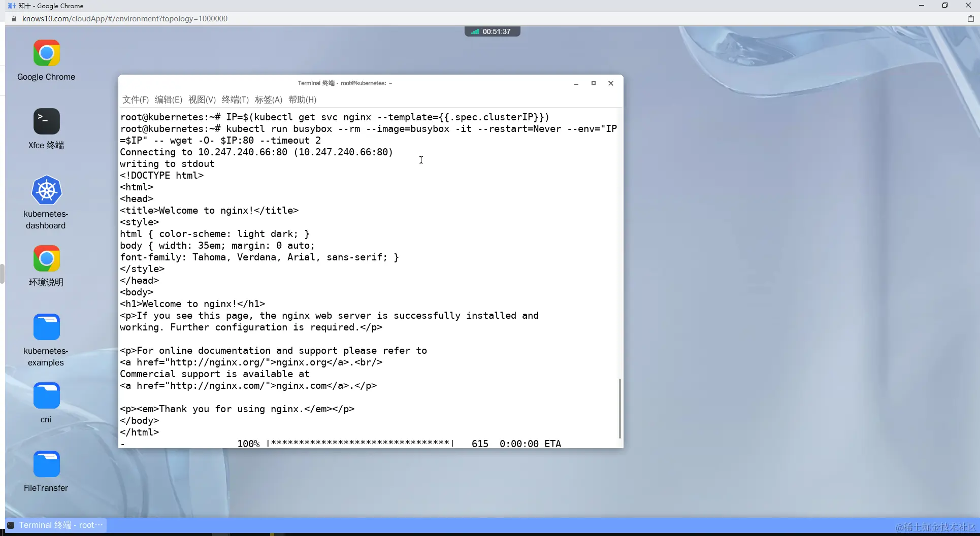Open the 编辑(E) menu in terminal
980x536 pixels.
(169, 99)
